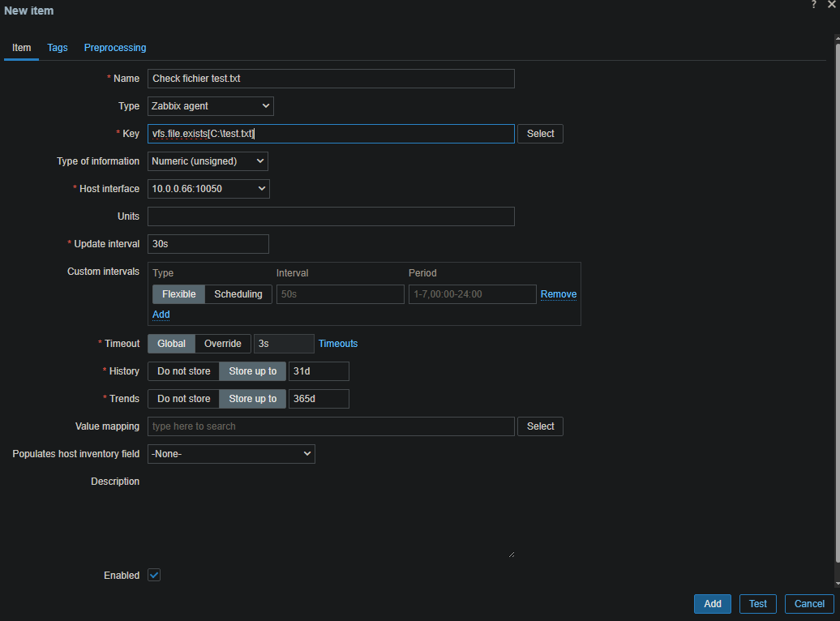
Task: Switch to the Tags tab
Action: click(x=58, y=48)
